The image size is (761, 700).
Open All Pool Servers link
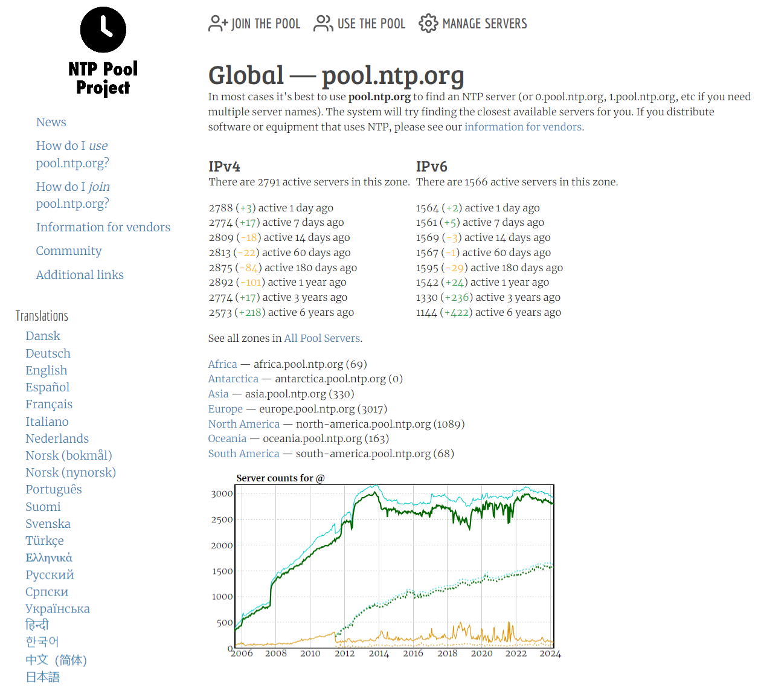coord(323,338)
